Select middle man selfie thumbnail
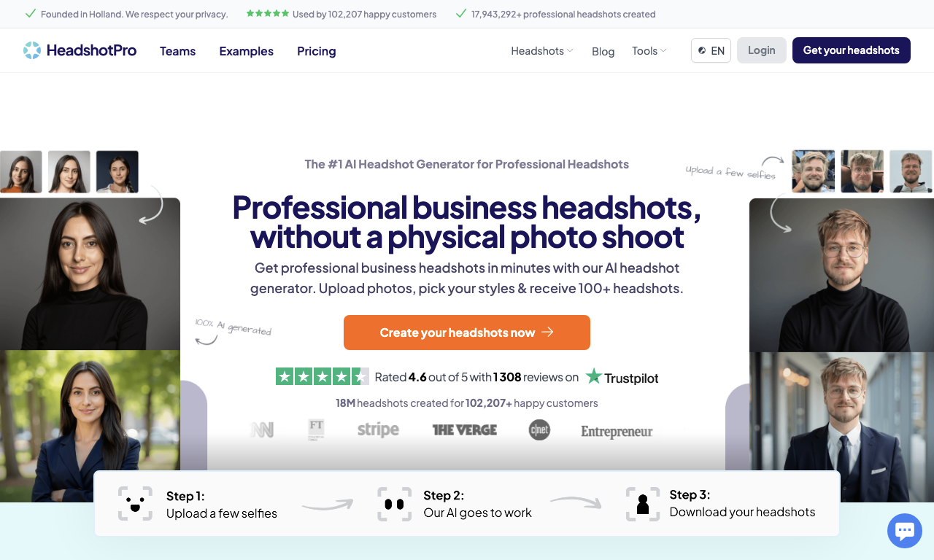The image size is (934, 560). (862, 171)
